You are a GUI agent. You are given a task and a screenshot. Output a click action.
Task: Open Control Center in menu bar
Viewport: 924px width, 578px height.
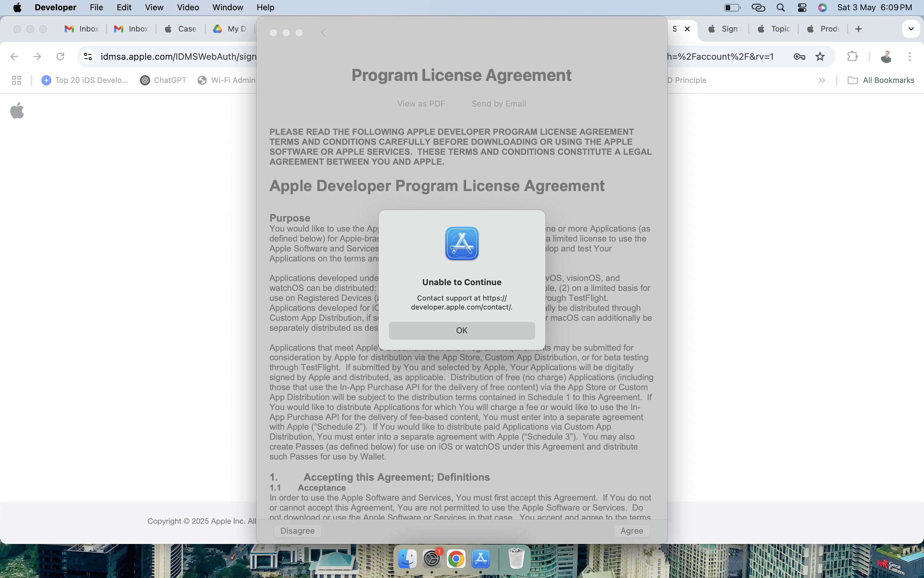[802, 7]
